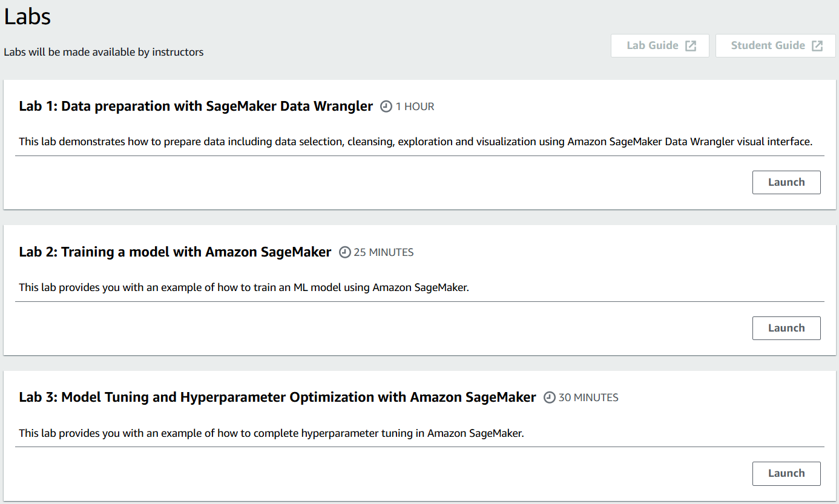The width and height of the screenshot is (839, 504).
Task: Click Lab 3 description about hyperparameter tuning
Action: 271,433
